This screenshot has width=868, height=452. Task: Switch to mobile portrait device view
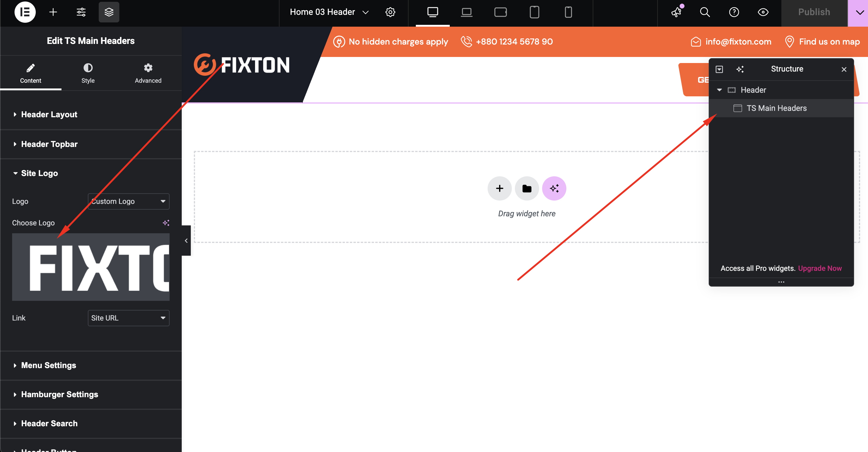(568, 12)
